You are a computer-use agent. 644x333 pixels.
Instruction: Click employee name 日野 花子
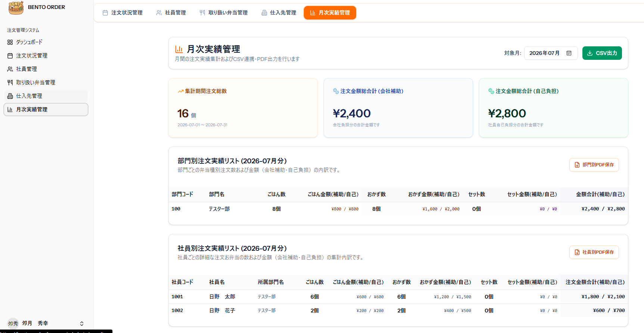click(x=222, y=311)
